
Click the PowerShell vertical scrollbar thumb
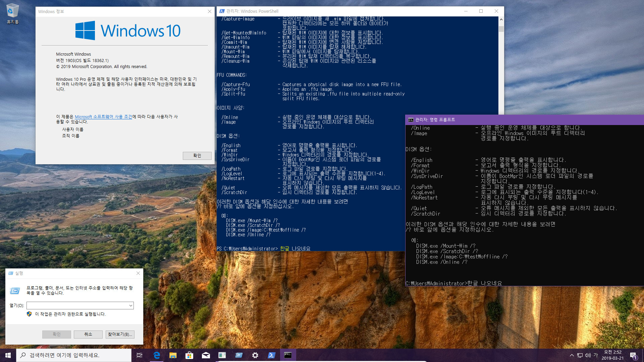[501, 29]
